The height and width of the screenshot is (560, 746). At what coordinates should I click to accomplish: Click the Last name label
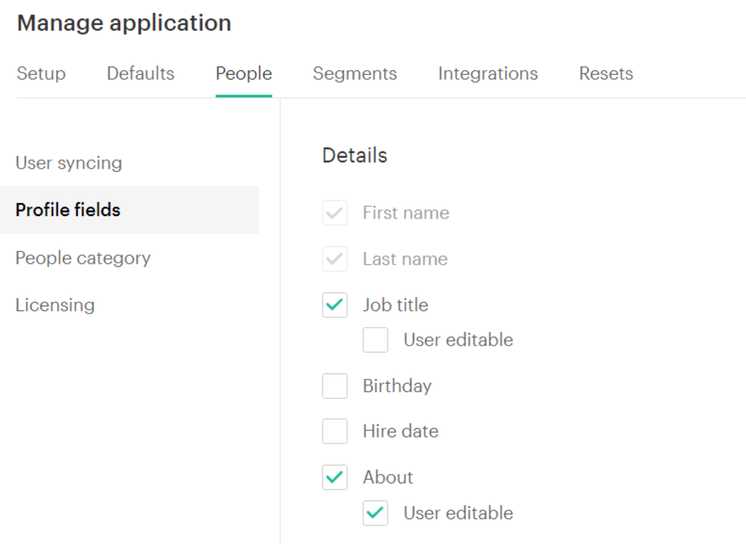point(405,259)
